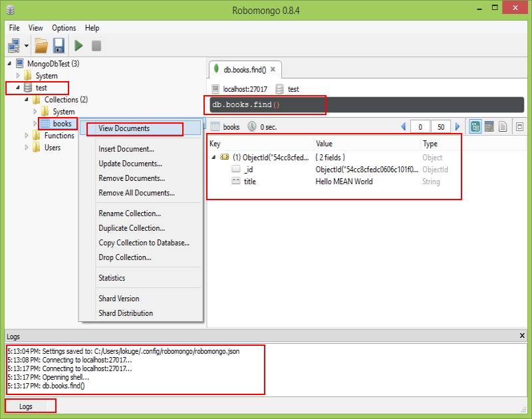Open the View menu
The height and width of the screenshot is (419, 532).
tap(36, 28)
